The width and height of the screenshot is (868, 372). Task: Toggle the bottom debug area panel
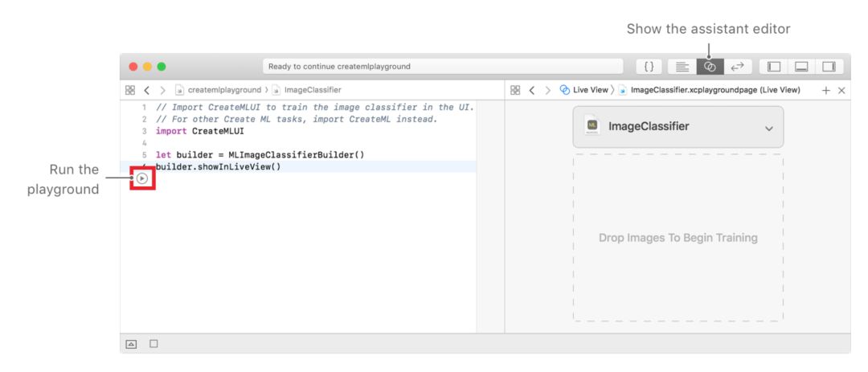click(801, 67)
